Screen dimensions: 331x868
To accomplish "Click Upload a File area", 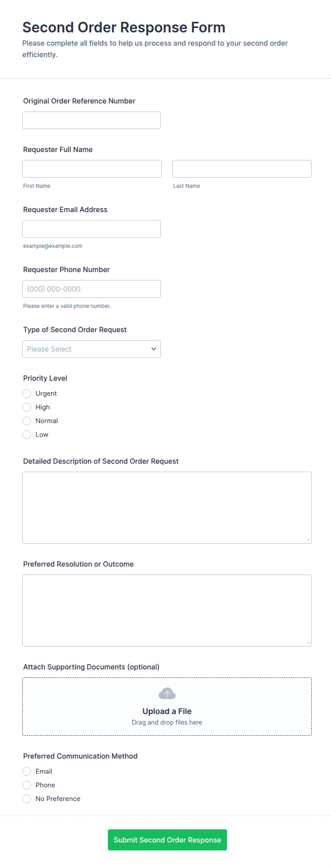I will (167, 706).
